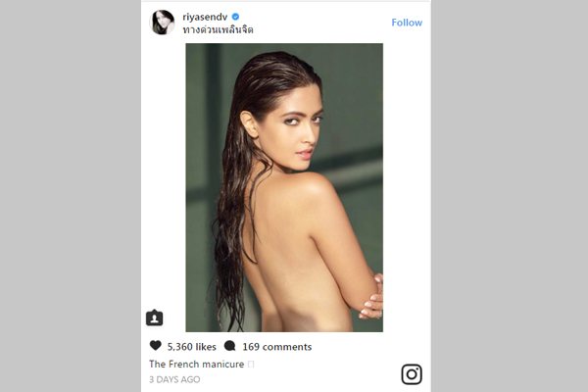Click the empty emoji box after caption
The image size is (588, 392).
point(251,365)
